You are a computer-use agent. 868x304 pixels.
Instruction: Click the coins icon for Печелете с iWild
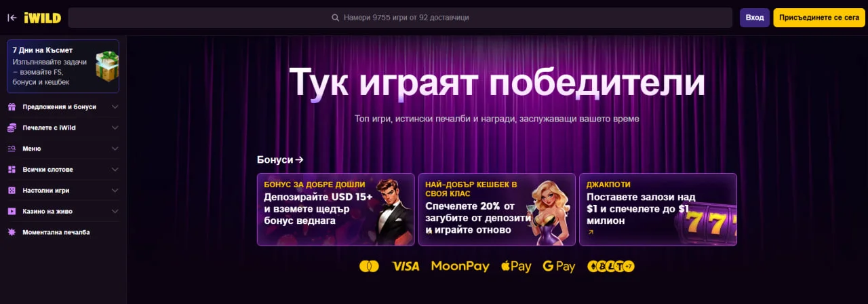12,128
